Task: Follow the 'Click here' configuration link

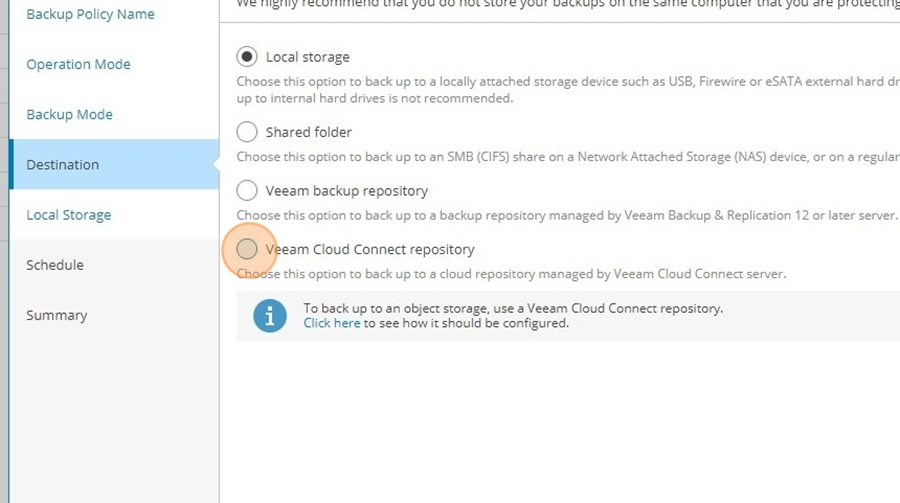Action: pos(332,323)
